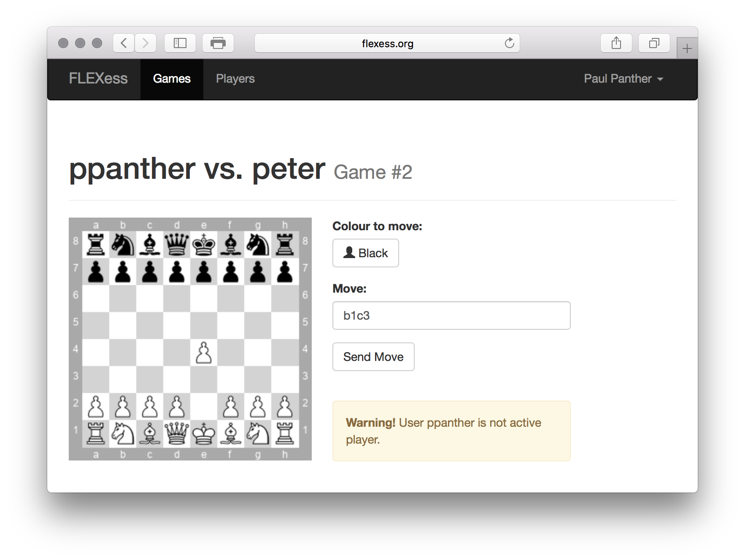The width and height of the screenshot is (745, 560).
Task: Switch to the Games tab
Action: tap(172, 79)
